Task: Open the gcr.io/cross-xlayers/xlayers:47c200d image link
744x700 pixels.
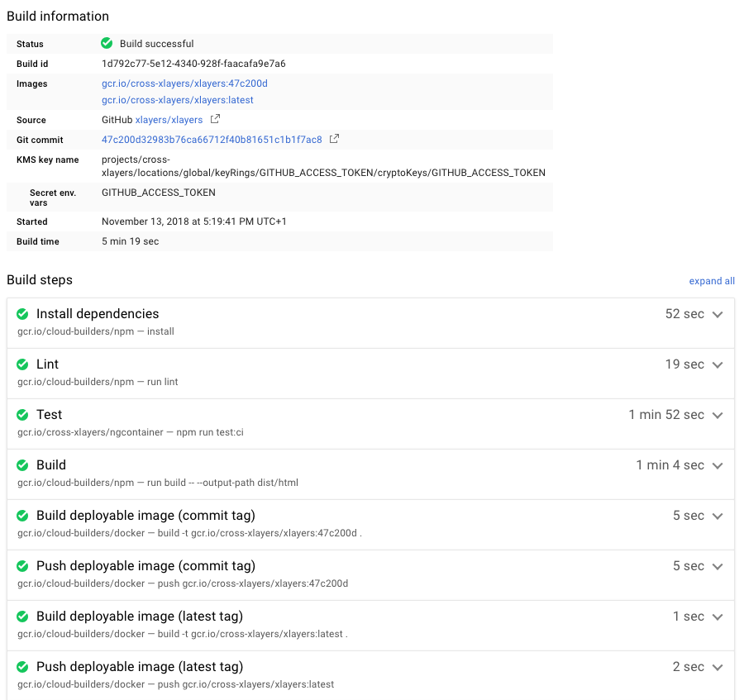Action: click(x=184, y=83)
